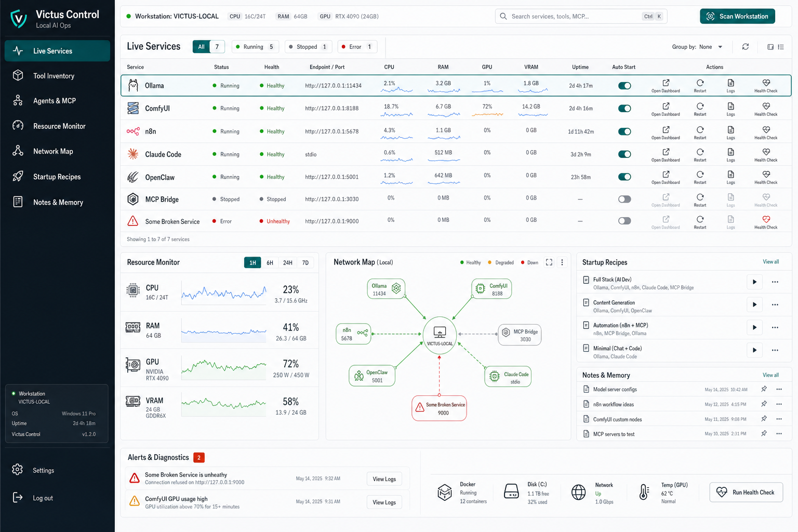View Logs for n8n service

tap(730, 132)
